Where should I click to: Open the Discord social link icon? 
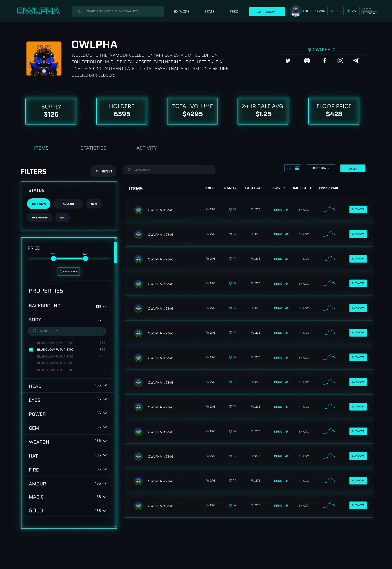(x=307, y=60)
